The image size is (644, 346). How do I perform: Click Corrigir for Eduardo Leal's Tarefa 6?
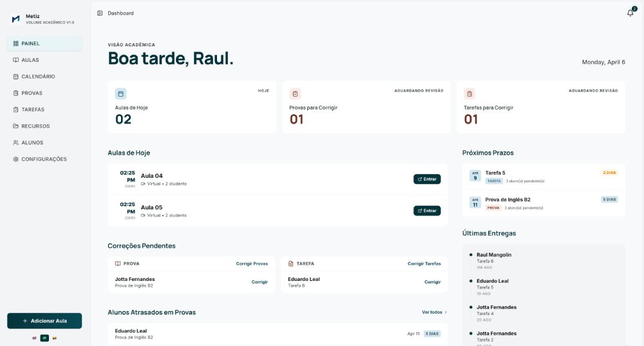pos(432,282)
